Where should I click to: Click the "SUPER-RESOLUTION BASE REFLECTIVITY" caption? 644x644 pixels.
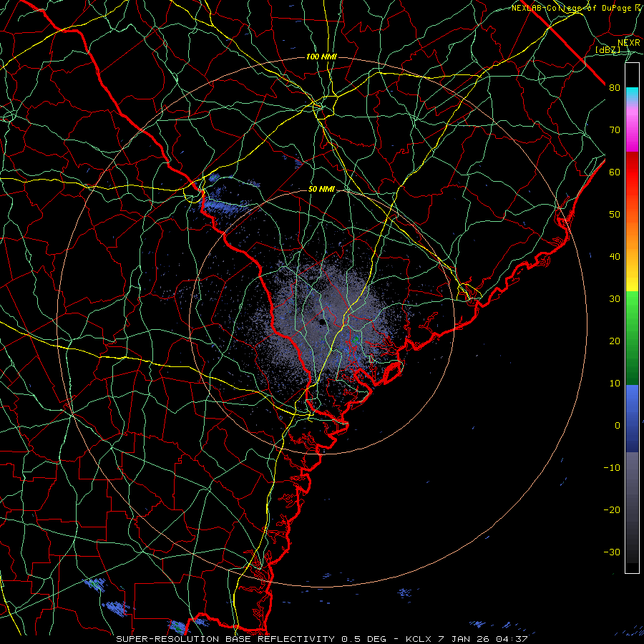225,639
